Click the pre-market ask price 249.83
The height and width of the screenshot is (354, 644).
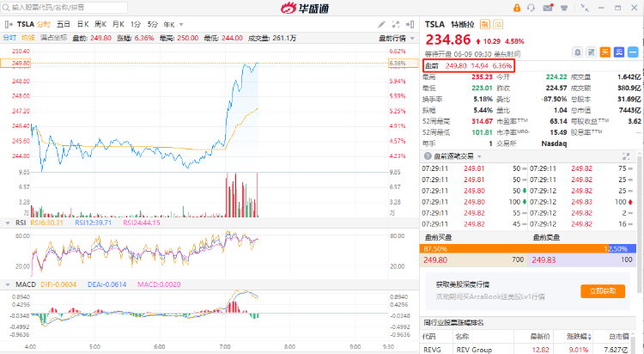(544, 259)
